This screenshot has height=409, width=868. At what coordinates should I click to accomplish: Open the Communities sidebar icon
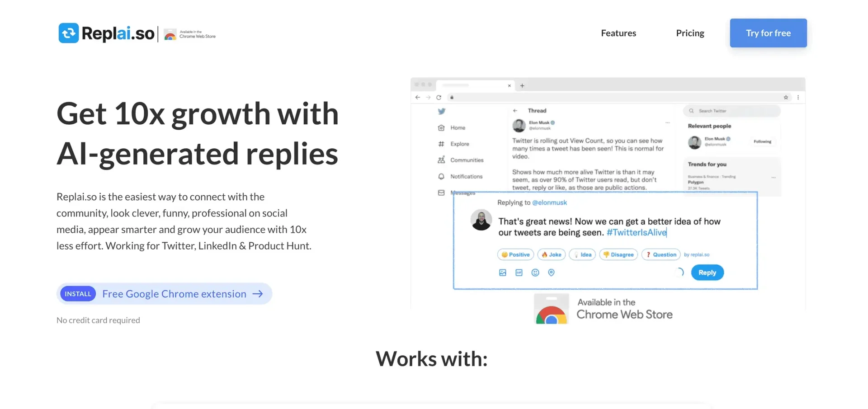pyautogui.click(x=441, y=160)
